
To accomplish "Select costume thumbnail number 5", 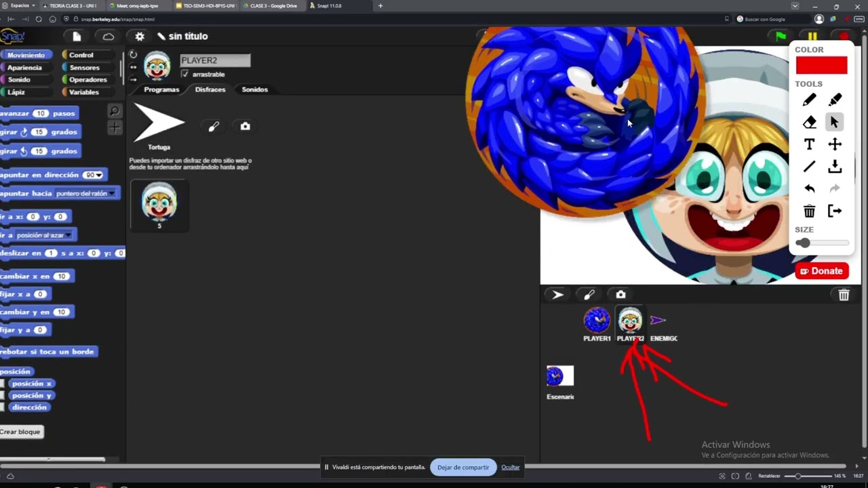I will click(x=159, y=205).
